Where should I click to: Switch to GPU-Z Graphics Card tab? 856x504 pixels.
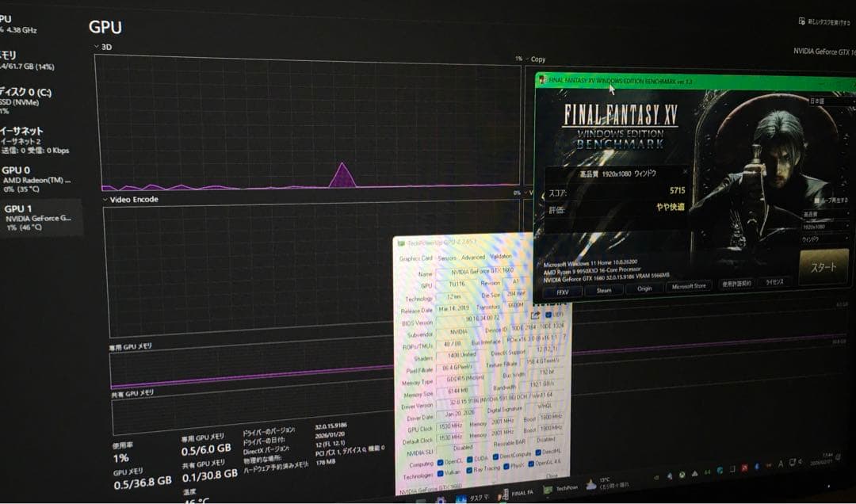415,258
